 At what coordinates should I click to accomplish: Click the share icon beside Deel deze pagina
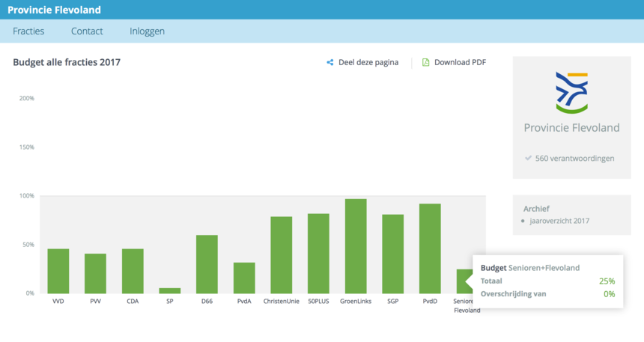click(x=329, y=62)
